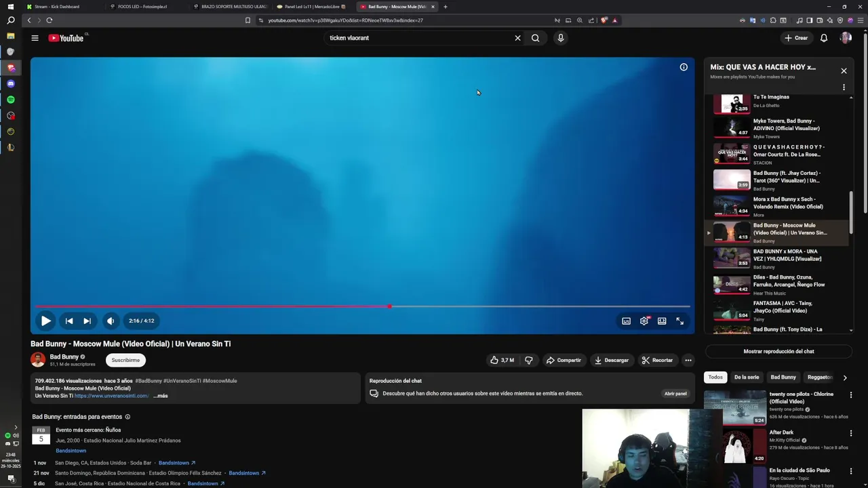Skip to next video in playlist
This screenshot has height=488, width=868.
pyautogui.click(x=87, y=321)
